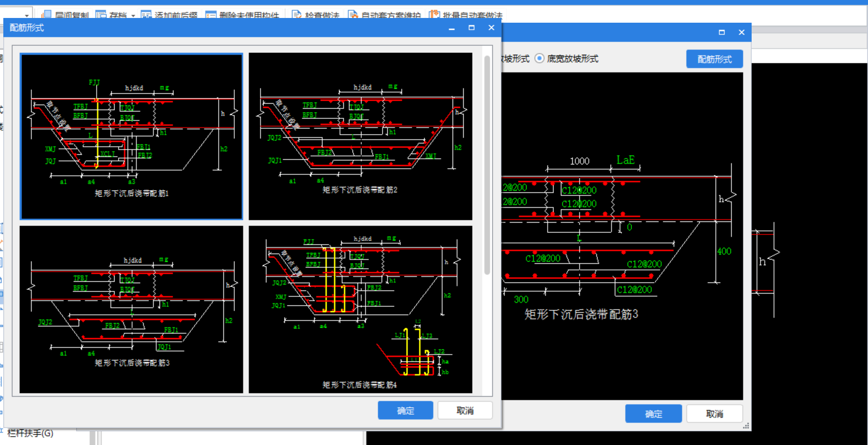This screenshot has width=868, height=445.
Task: Click the blue 配筋形式 button in rear dialog
Action: pos(714,59)
